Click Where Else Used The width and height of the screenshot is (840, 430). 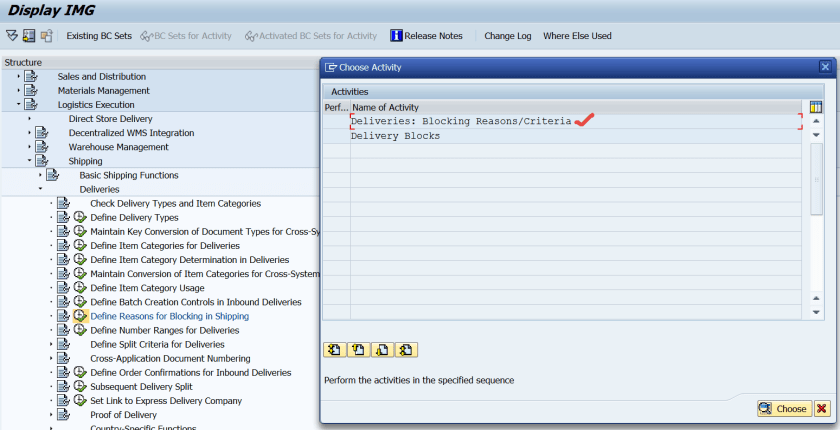(x=577, y=36)
